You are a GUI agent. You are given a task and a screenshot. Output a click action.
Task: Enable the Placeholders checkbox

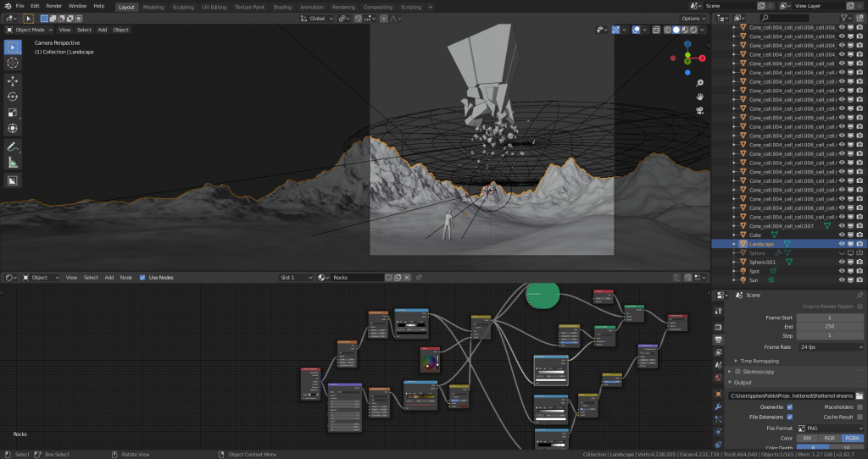pos(860,406)
